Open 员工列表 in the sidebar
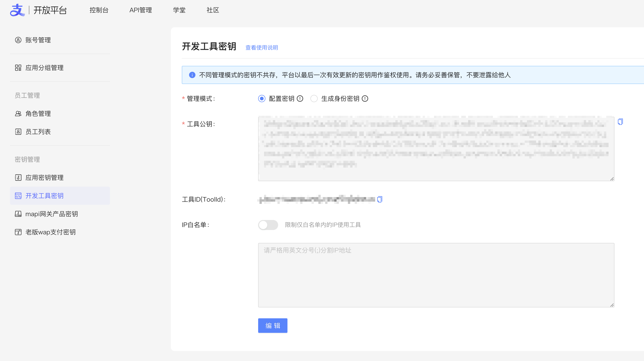 (x=38, y=132)
